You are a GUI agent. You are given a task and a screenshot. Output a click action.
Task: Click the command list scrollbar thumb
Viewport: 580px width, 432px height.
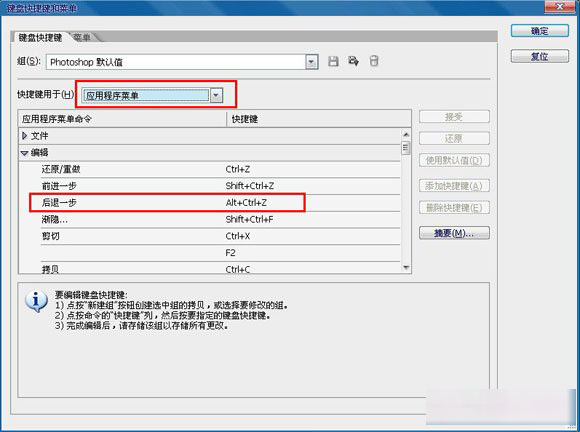(406, 148)
